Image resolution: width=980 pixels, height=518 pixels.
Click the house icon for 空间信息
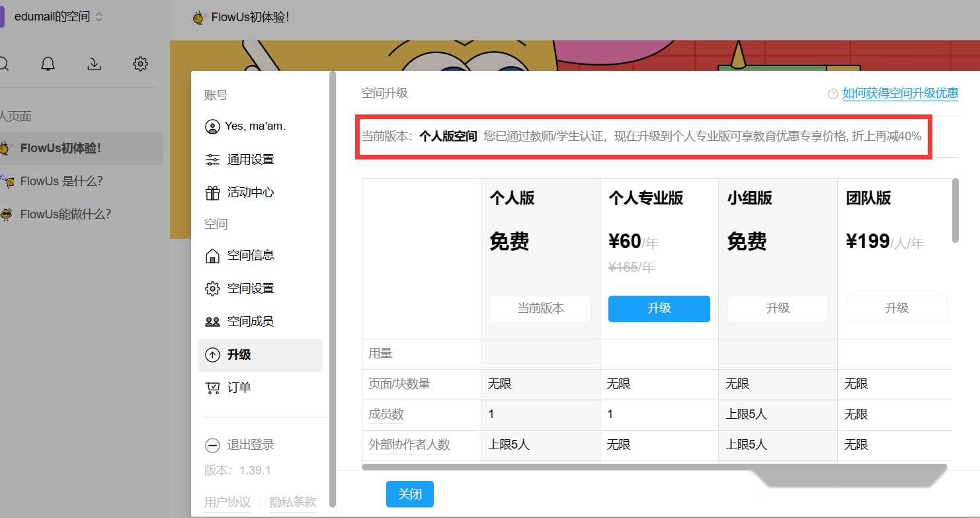212,255
